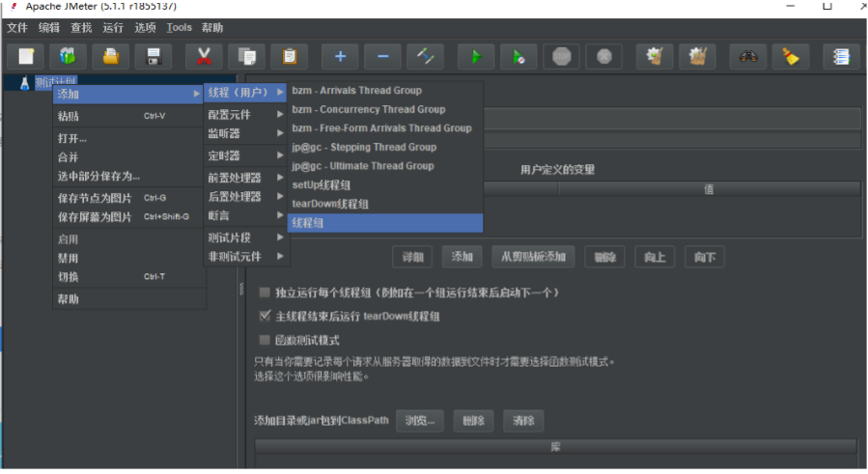Open the Function helper list icon
868x474 pixels.
pos(841,57)
